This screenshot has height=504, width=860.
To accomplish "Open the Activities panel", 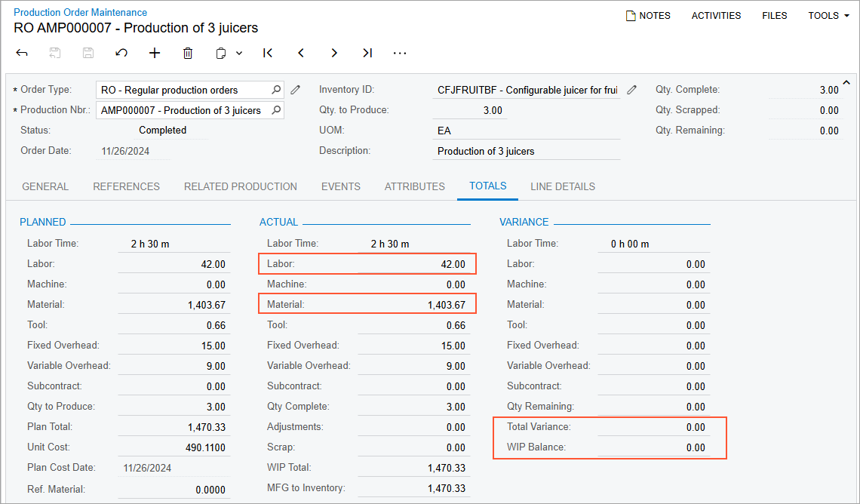I will (716, 15).
